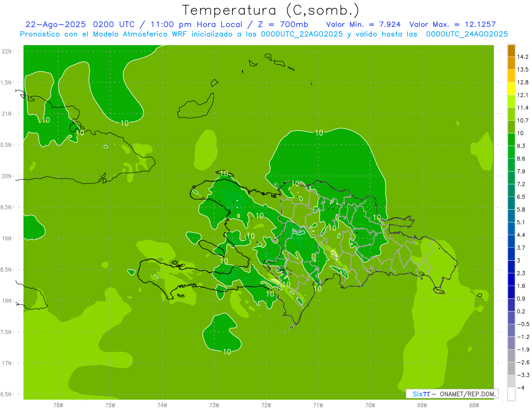Click the swatch between 12.8 and 13.5
Viewport: 532px width, 411px height.
click(x=511, y=76)
